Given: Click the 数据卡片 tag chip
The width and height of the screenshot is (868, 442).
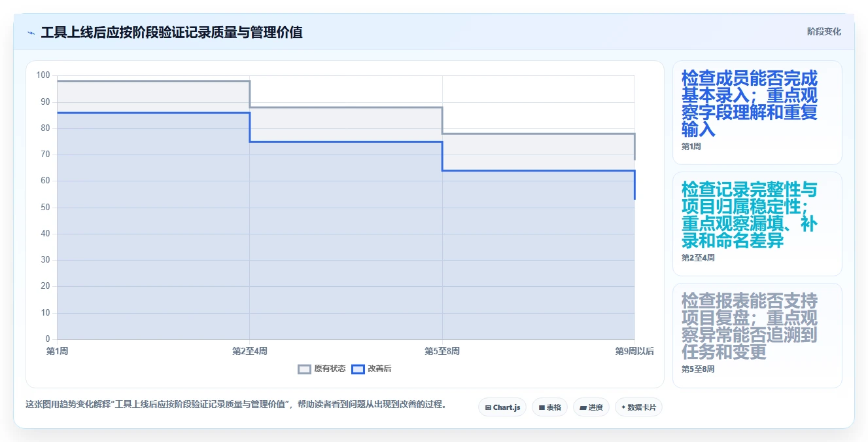Looking at the screenshot, I should click(x=638, y=407).
